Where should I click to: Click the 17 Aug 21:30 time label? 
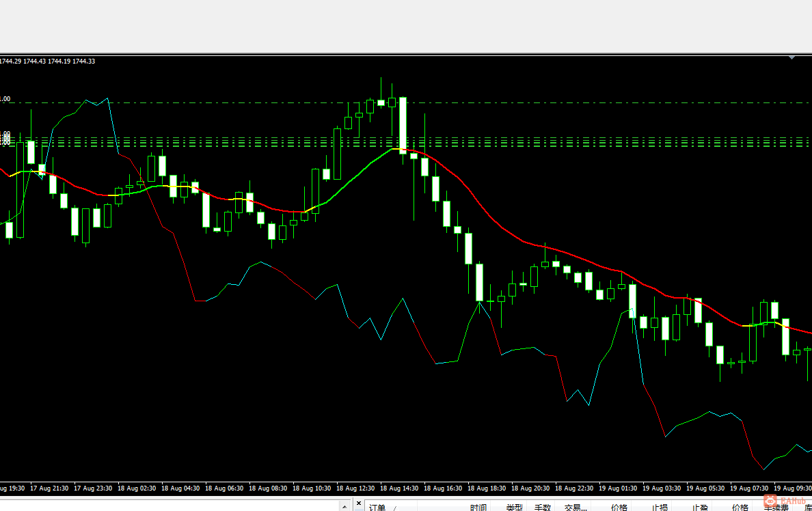[x=49, y=488]
